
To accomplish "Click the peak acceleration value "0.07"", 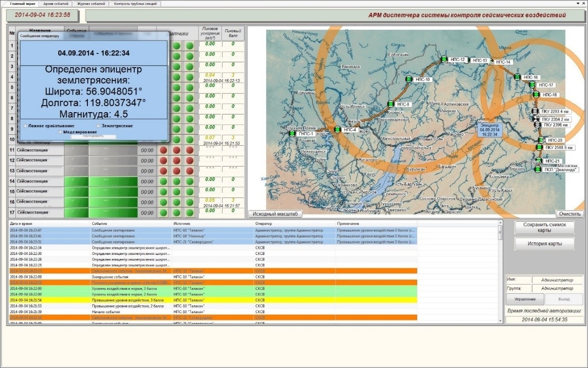I will pyautogui.click(x=210, y=138).
